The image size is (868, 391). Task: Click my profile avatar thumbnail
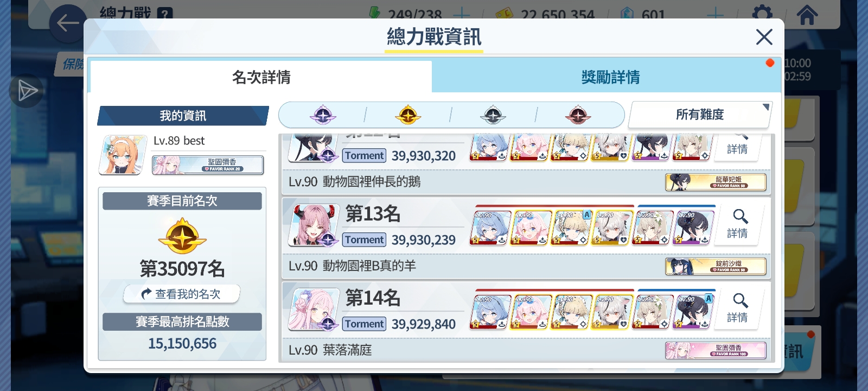(x=123, y=155)
